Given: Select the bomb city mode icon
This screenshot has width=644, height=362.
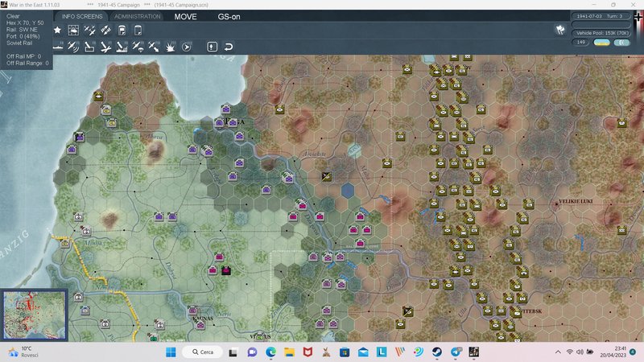Looking at the screenshot, I should coord(122,47).
